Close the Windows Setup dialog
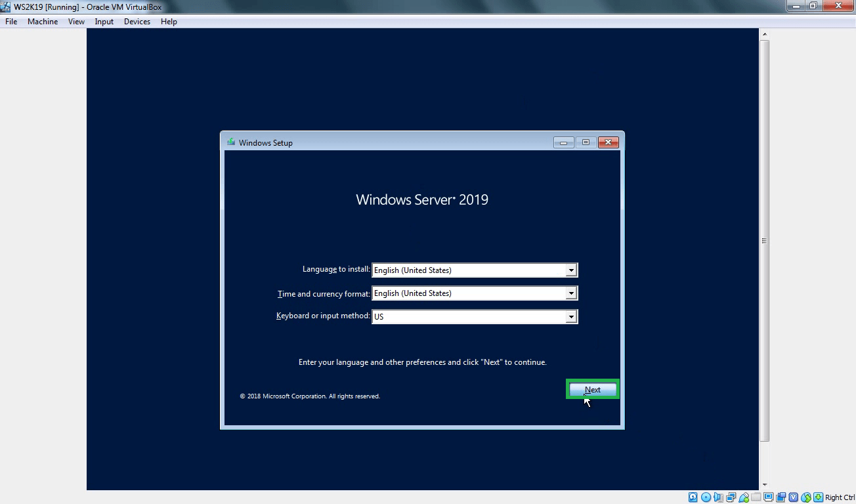Viewport: 856px width, 504px height. pos(609,142)
